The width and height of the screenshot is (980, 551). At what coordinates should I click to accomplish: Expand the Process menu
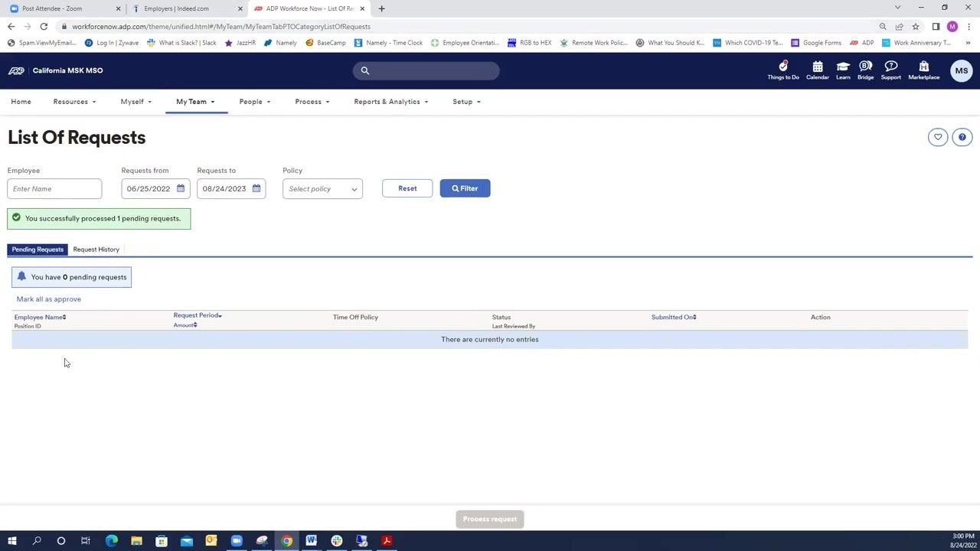pyautogui.click(x=312, y=102)
